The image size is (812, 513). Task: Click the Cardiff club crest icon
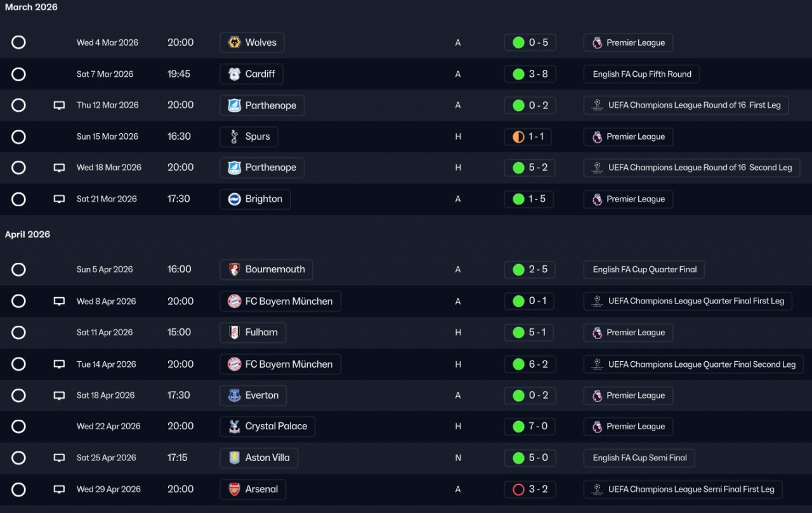coord(234,74)
